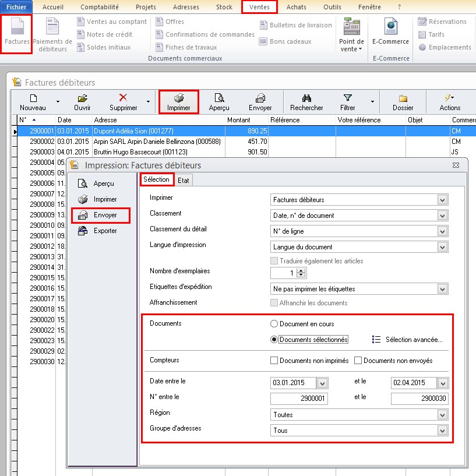
Task: Close the Impression dialog
Action: tap(456, 165)
